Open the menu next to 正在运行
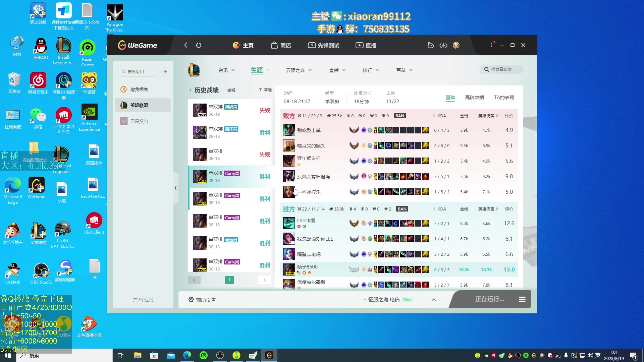The width and height of the screenshot is (644, 362). [522, 299]
